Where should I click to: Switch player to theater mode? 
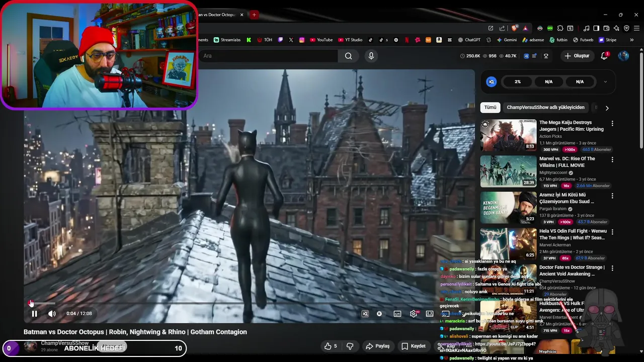point(430,314)
